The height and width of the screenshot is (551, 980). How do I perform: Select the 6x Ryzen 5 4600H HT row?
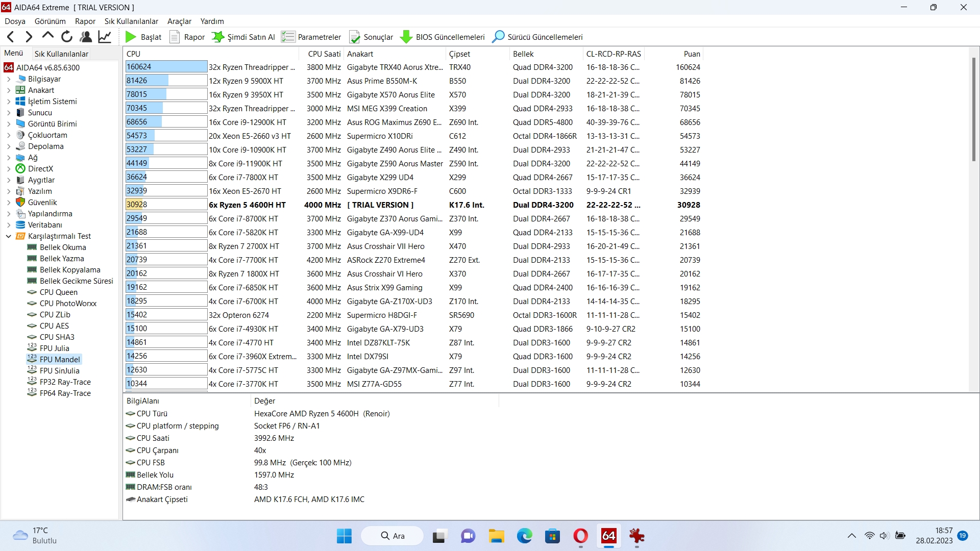tap(413, 205)
